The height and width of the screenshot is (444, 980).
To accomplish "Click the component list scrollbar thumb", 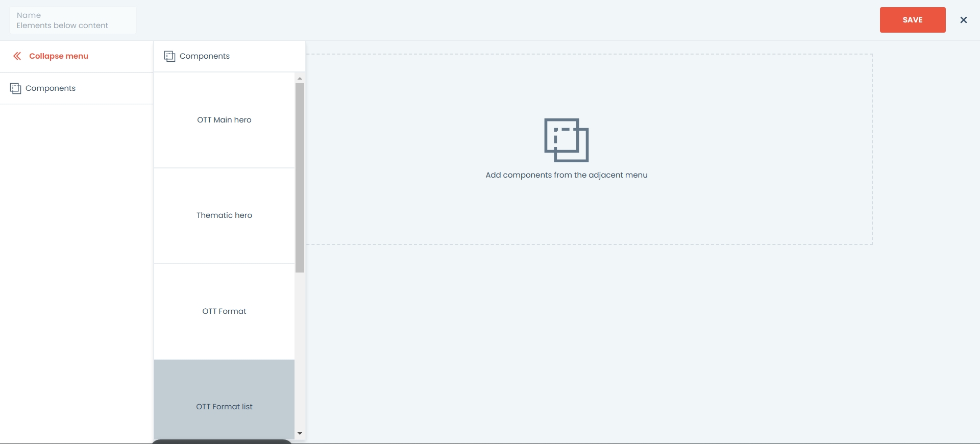I will [300, 178].
